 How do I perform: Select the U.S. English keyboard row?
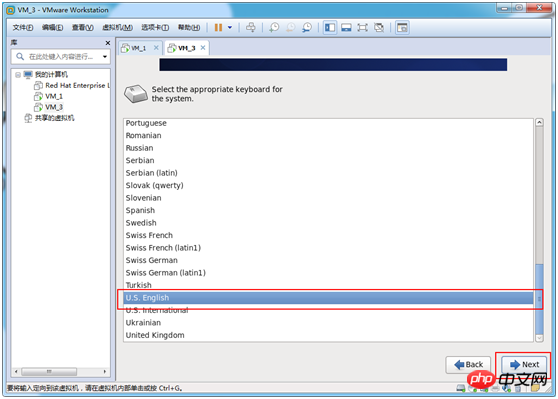click(x=328, y=298)
